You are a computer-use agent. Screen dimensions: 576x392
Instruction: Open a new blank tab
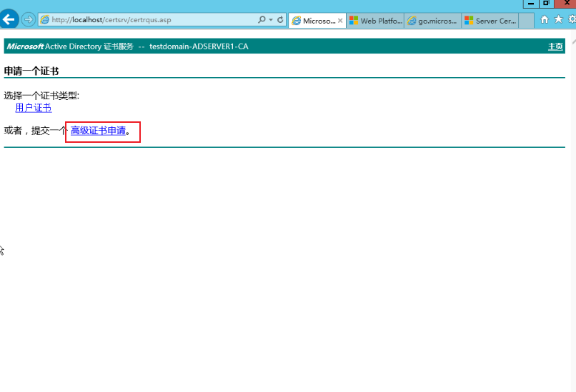click(x=527, y=21)
